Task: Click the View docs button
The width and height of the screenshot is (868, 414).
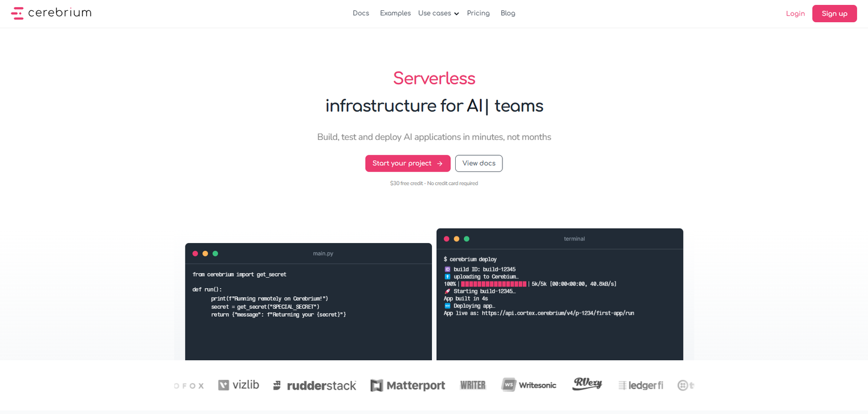Action: [x=478, y=163]
